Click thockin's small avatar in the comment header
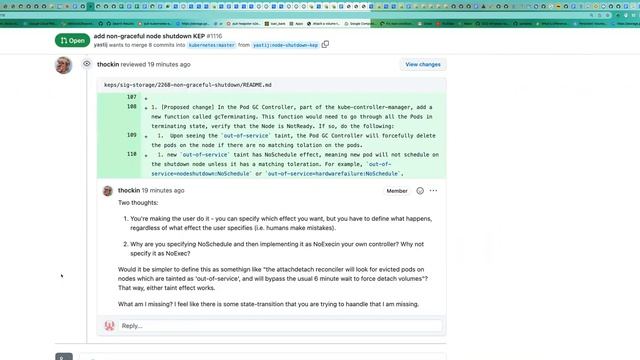The height and width of the screenshot is (360, 640). [108, 191]
